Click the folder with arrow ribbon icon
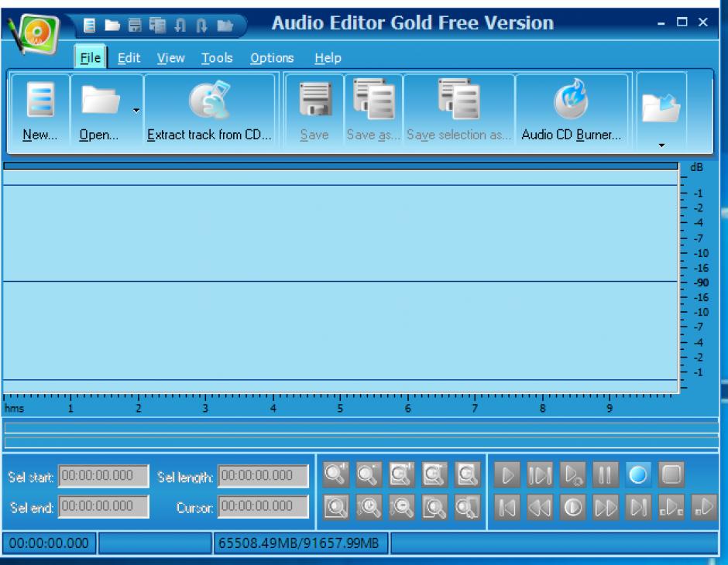This screenshot has width=728, height=565. tap(661, 107)
